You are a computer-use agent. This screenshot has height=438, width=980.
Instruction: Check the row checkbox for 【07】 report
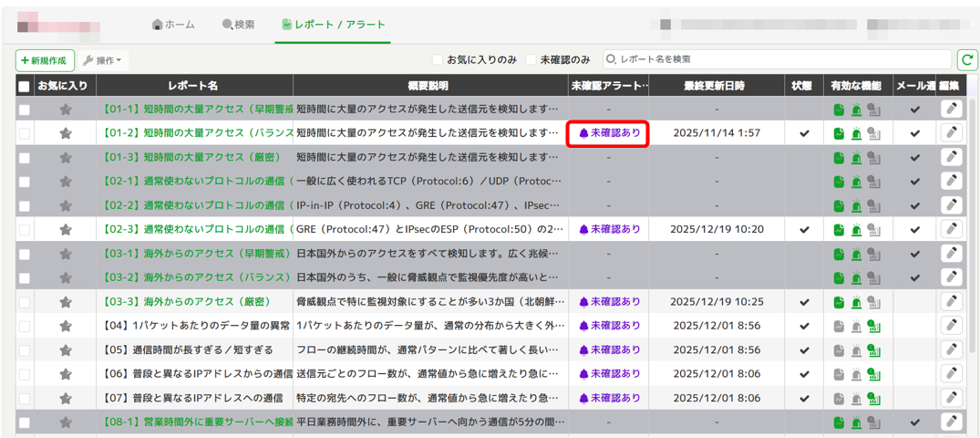[x=24, y=398]
